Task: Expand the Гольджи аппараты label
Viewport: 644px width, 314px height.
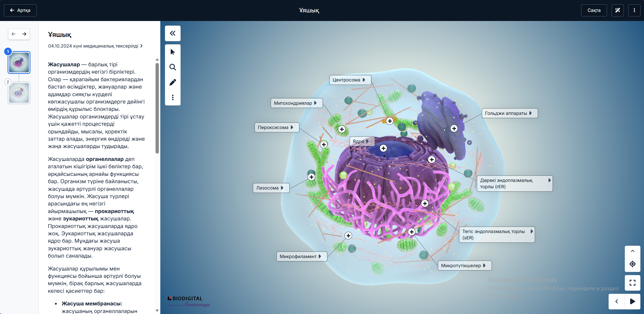Action: (x=530, y=113)
